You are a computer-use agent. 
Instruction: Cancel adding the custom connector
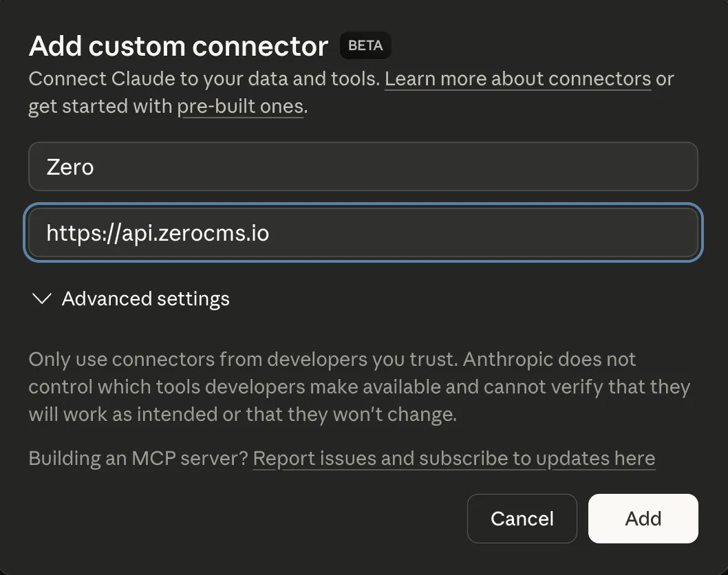point(522,519)
